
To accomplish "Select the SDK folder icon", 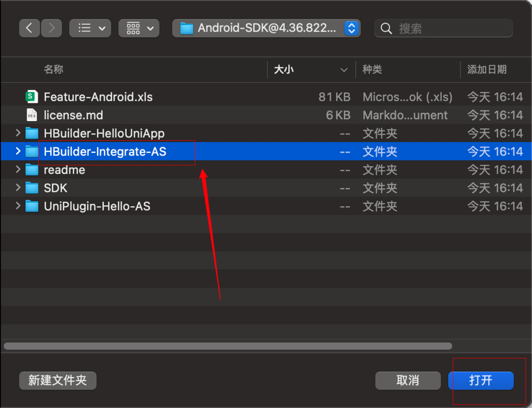I will (32, 188).
